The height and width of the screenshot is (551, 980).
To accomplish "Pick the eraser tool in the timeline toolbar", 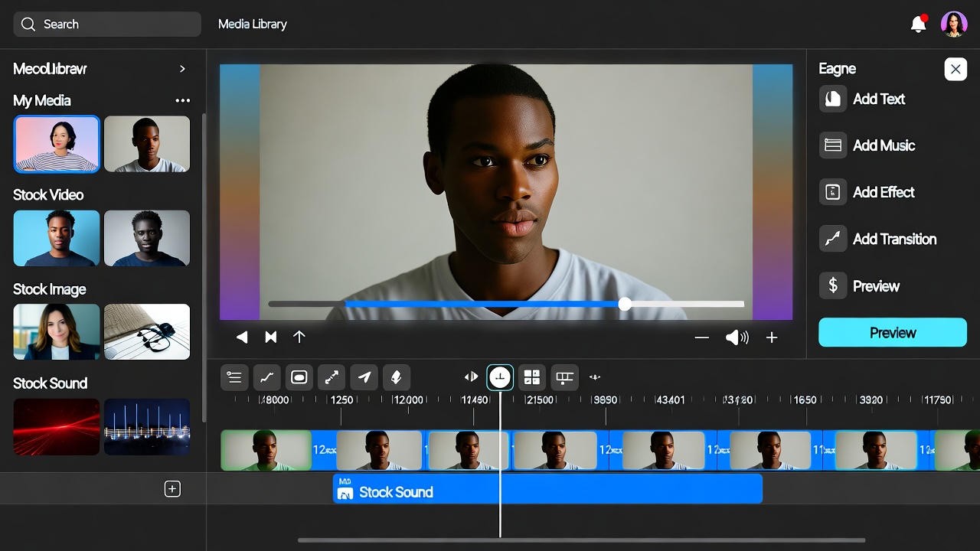I will point(396,377).
